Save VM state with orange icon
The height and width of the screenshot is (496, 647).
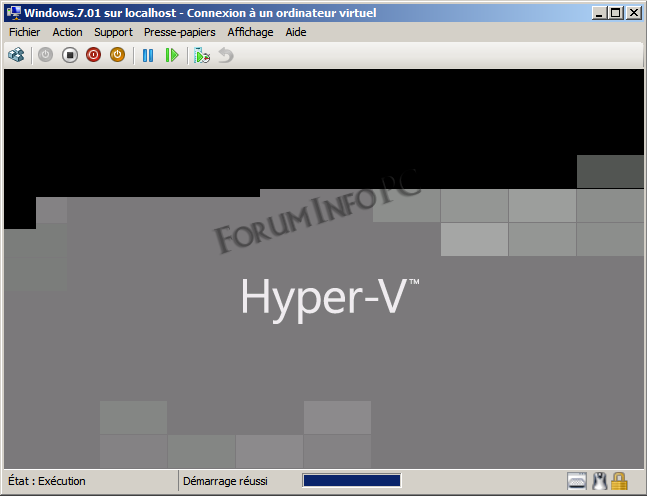[118, 55]
